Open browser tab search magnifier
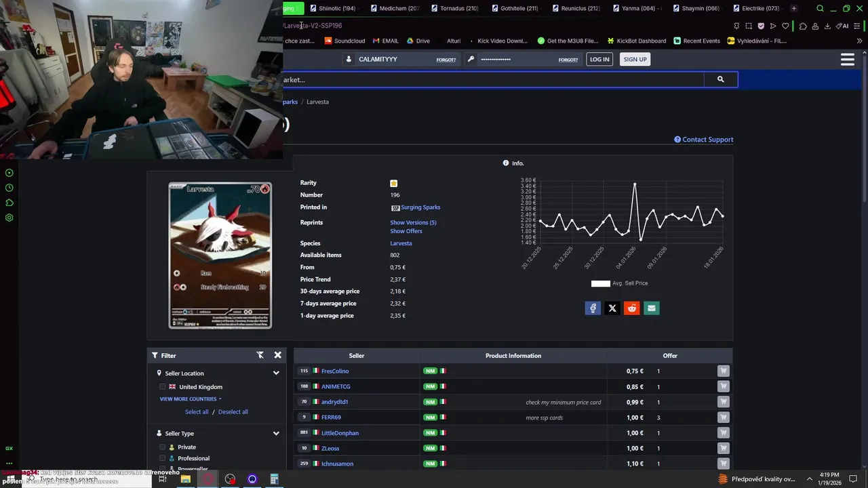The height and width of the screenshot is (488, 868). [820, 8]
